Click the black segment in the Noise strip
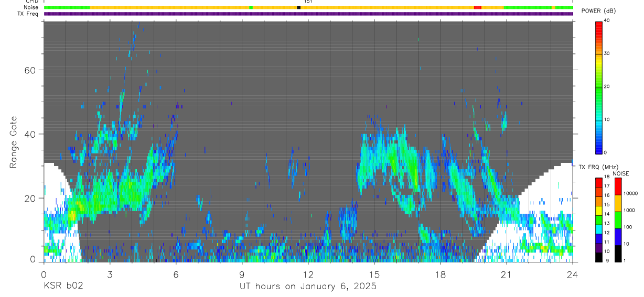 (x=298, y=7)
